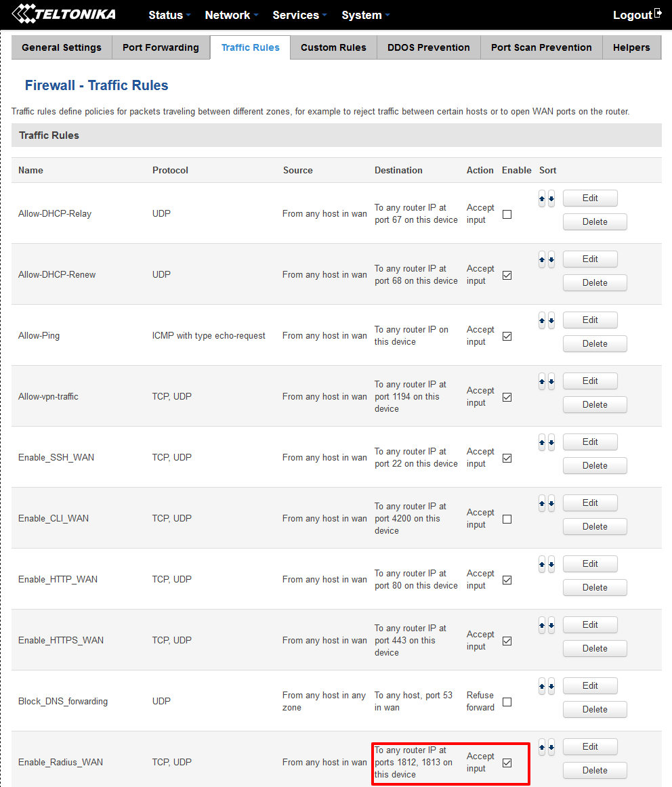Enable the Allow-DHCP-Relay rule

point(507,214)
